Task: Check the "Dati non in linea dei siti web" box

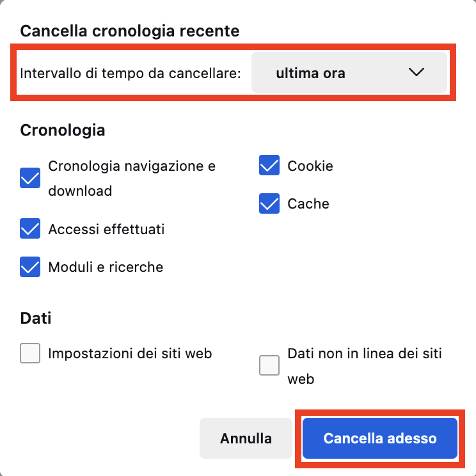Action: pyautogui.click(x=269, y=366)
